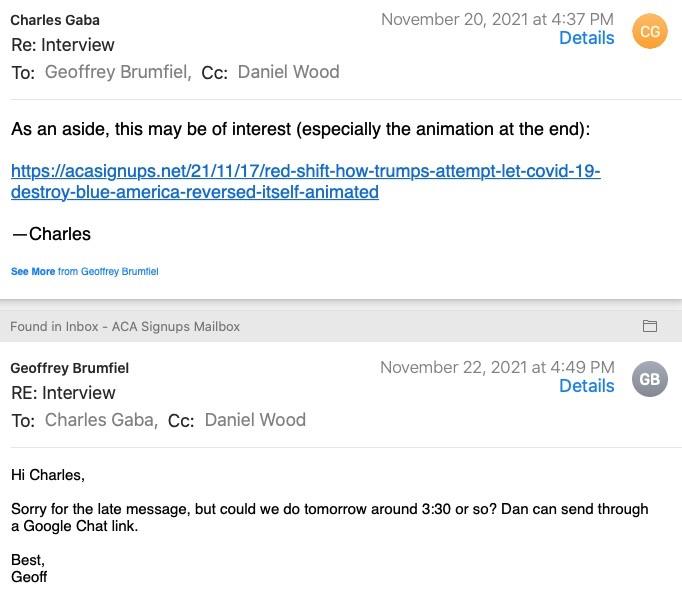
Task: Click recipient Geoffrey Brumfiel in To field
Action: (117, 72)
